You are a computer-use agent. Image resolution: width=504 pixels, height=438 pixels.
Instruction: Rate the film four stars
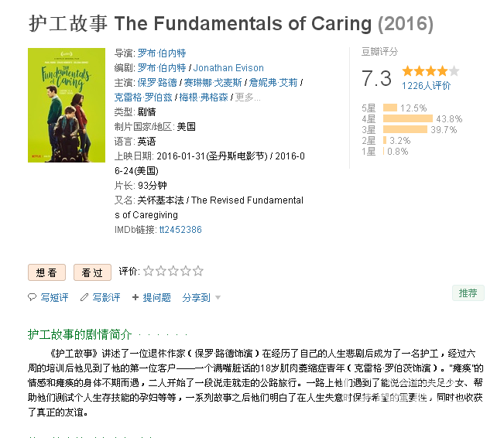pyautogui.click(x=186, y=271)
